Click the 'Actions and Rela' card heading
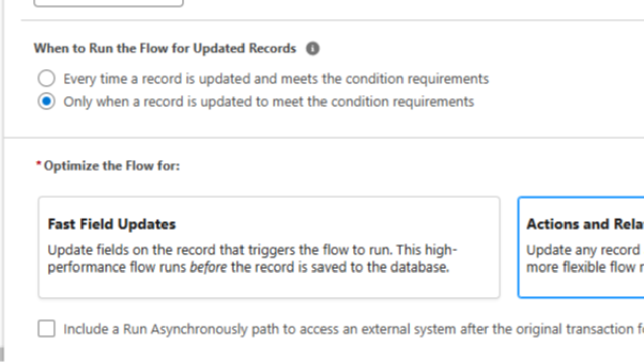 585,224
